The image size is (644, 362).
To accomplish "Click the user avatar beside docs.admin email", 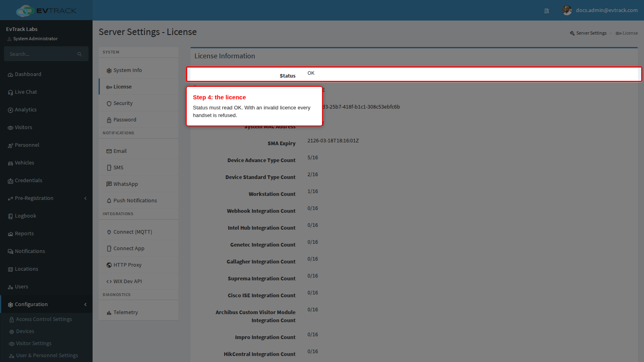I will 567,10.
